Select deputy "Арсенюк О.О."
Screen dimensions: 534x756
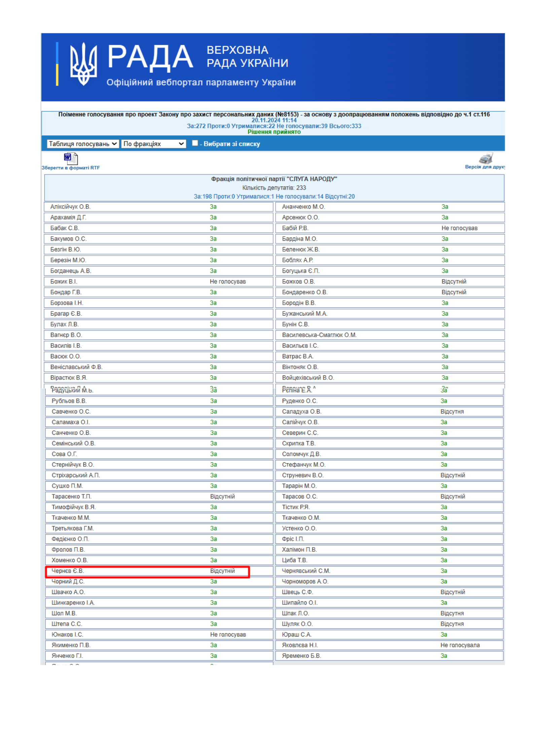point(300,218)
